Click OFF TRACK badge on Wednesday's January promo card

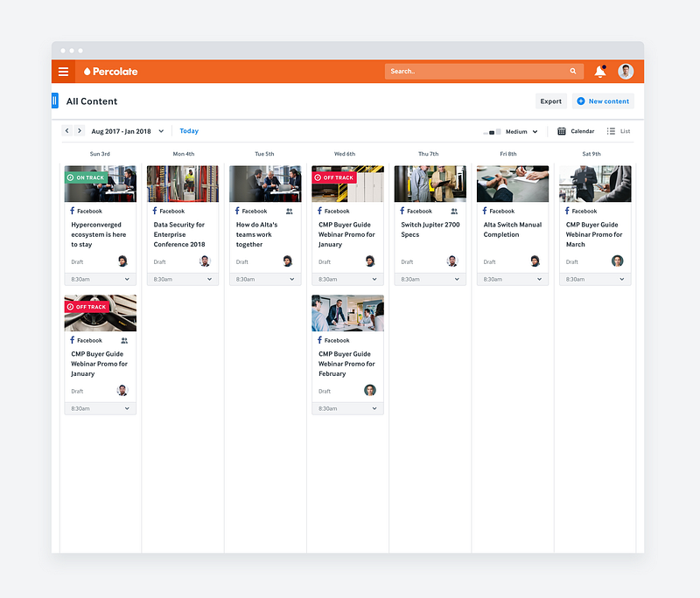(334, 177)
